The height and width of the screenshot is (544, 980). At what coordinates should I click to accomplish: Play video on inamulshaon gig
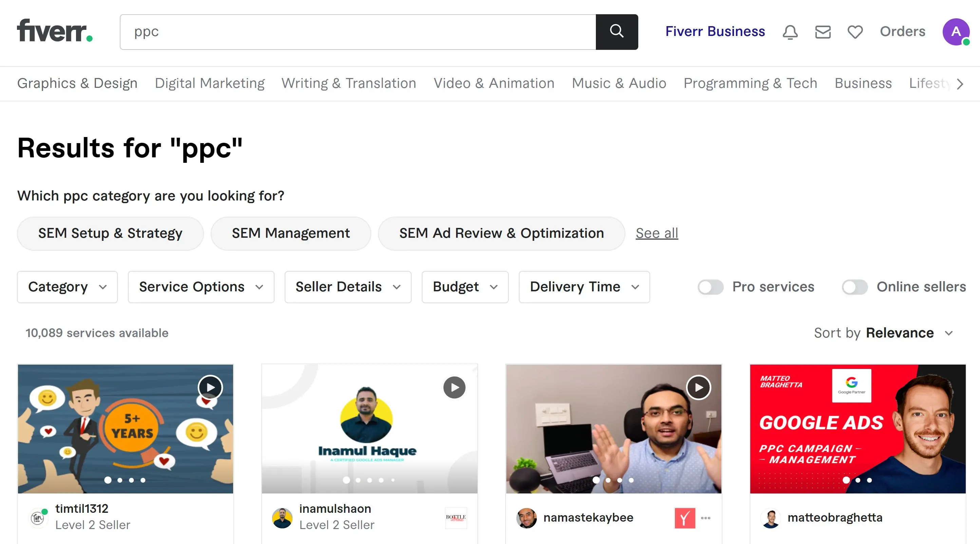454,387
